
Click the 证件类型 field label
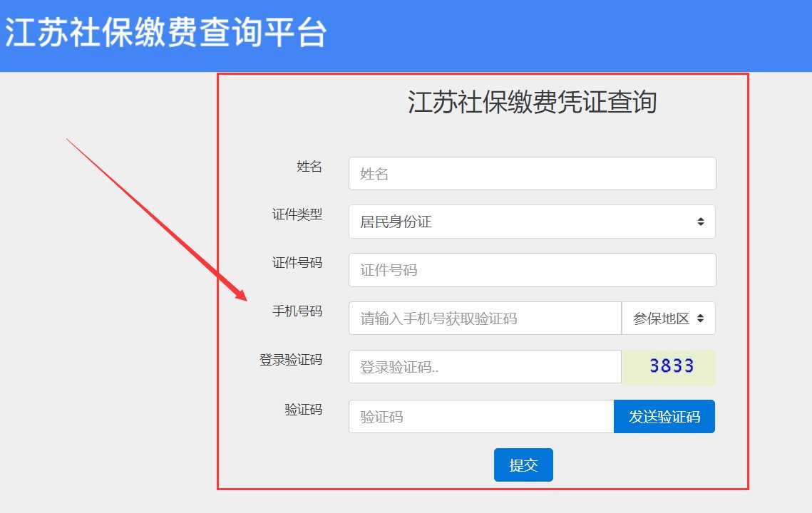(x=297, y=214)
